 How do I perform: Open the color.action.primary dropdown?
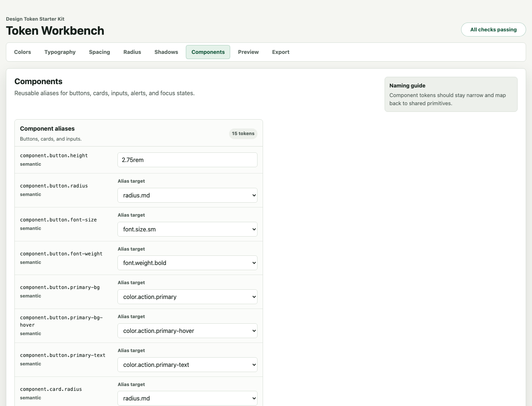click(x=187, y=297)
